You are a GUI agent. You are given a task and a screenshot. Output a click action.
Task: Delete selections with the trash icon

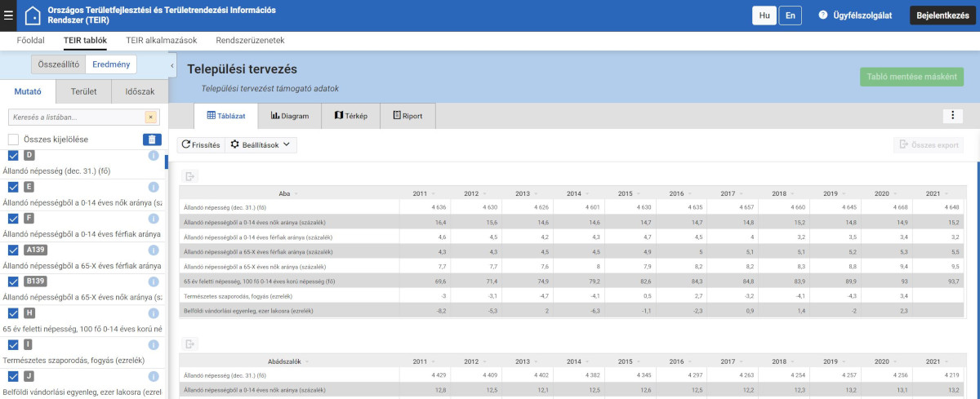(x=152, y=140)
